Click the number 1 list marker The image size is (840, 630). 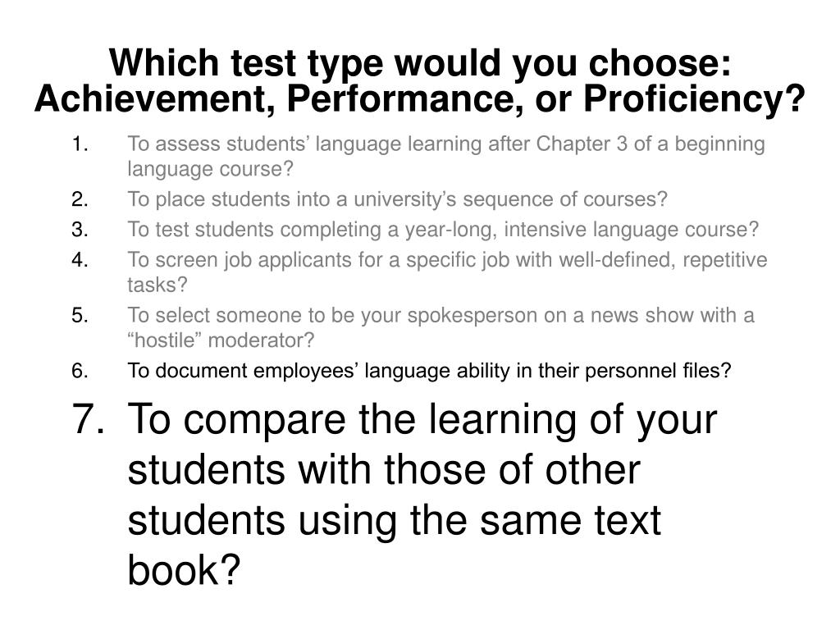(80, 144)
